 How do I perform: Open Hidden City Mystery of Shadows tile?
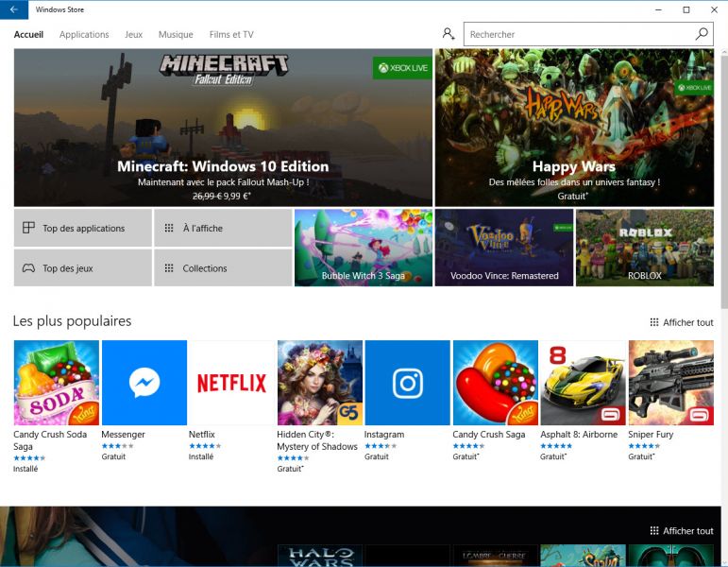(x=320, y=383)
